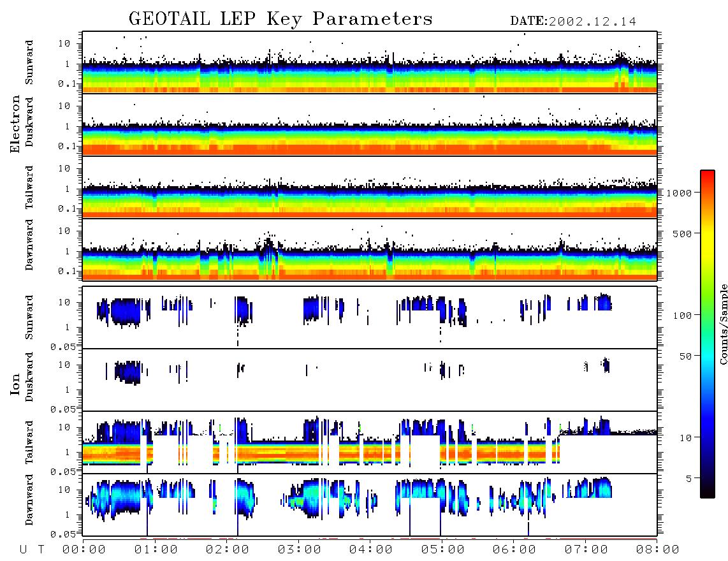Select the '03:00' time tick label
Viewport: 728px width, 561px height.
300,550
